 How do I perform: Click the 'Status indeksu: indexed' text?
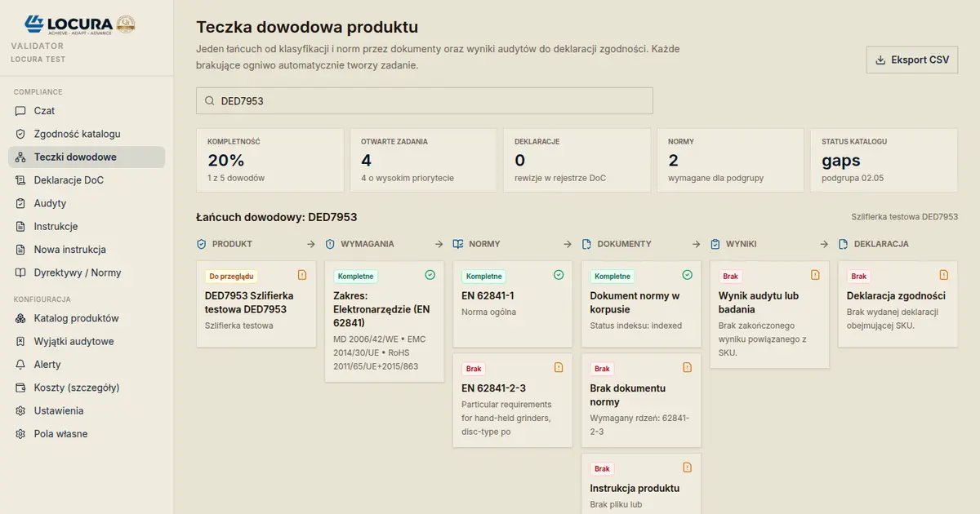coord(636,326)
